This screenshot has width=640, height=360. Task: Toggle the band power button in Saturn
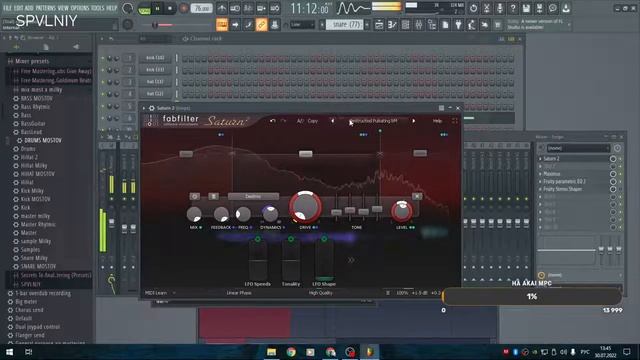[x=195, y=196]
